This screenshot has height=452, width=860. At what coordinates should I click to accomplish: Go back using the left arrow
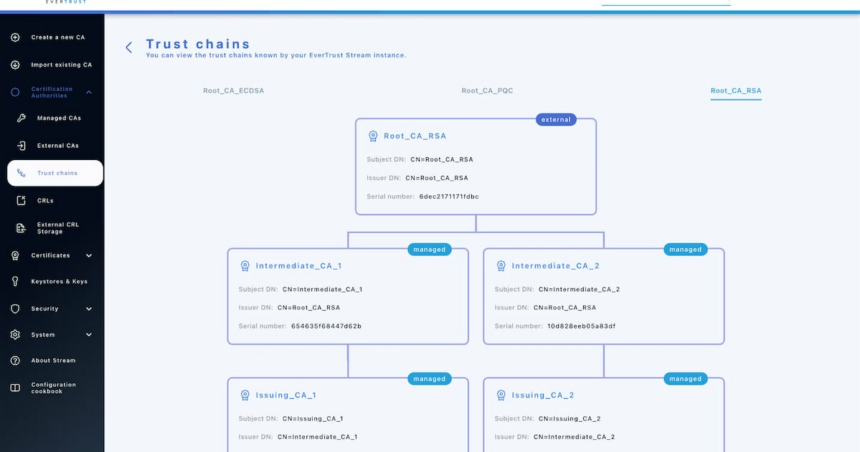[129, 47]
